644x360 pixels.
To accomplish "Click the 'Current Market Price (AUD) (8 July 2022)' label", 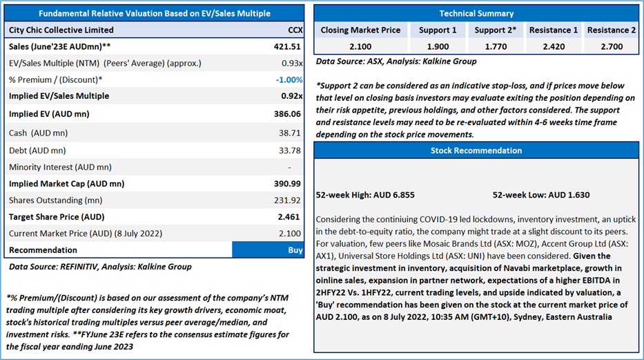I will click(86, 234).
